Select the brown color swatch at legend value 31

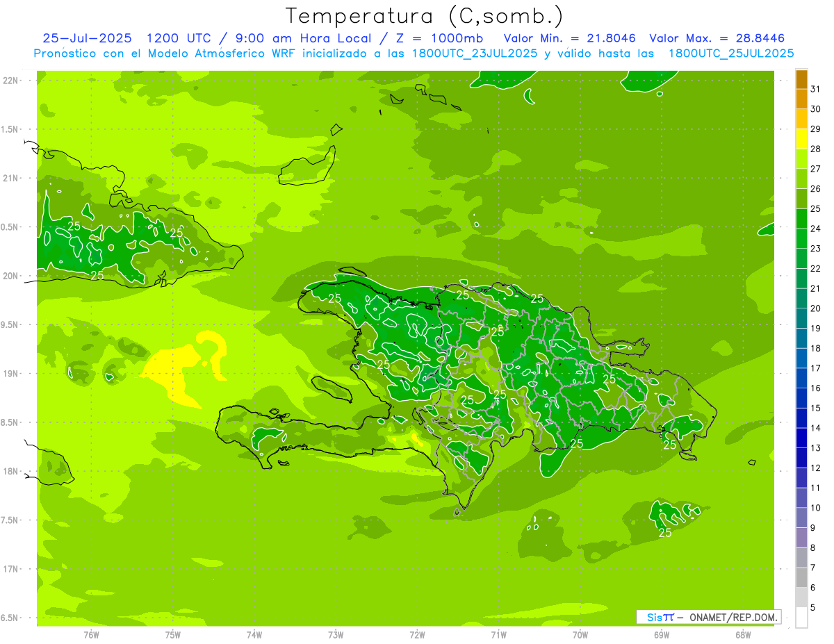click(x=801, y=80)
